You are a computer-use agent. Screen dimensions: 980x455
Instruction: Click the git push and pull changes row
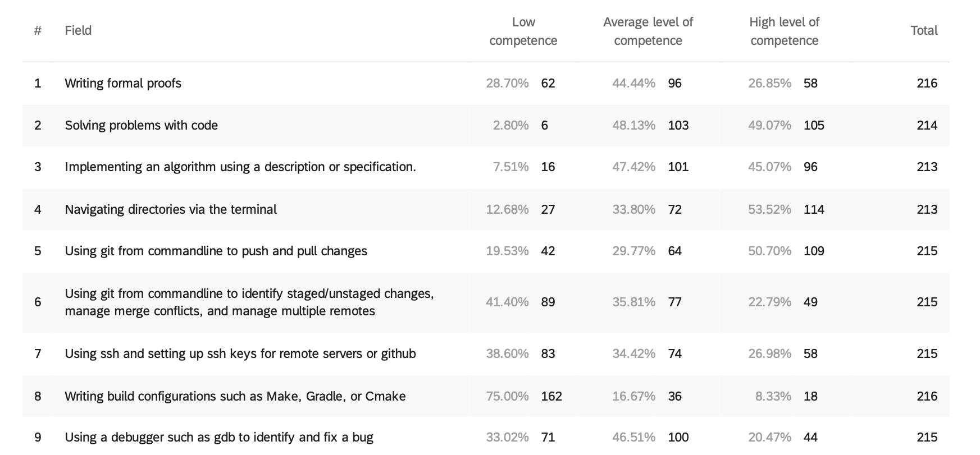tap(216, 251)
